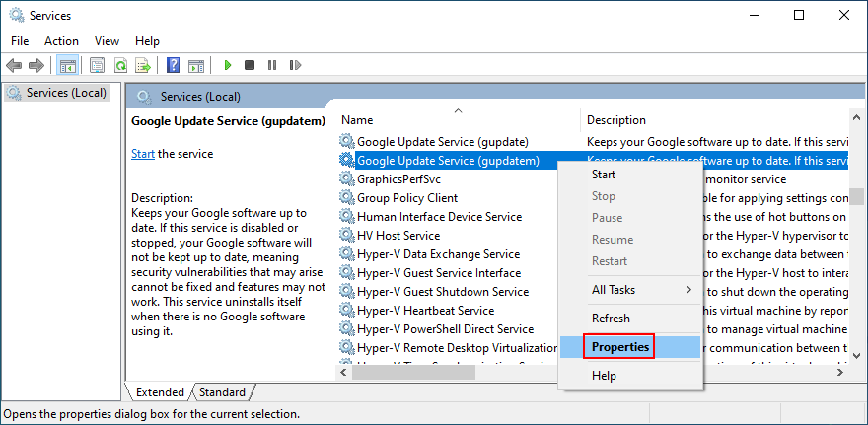
Task: Open the Properties sheet toolbar icon
Action: (98, 65)
